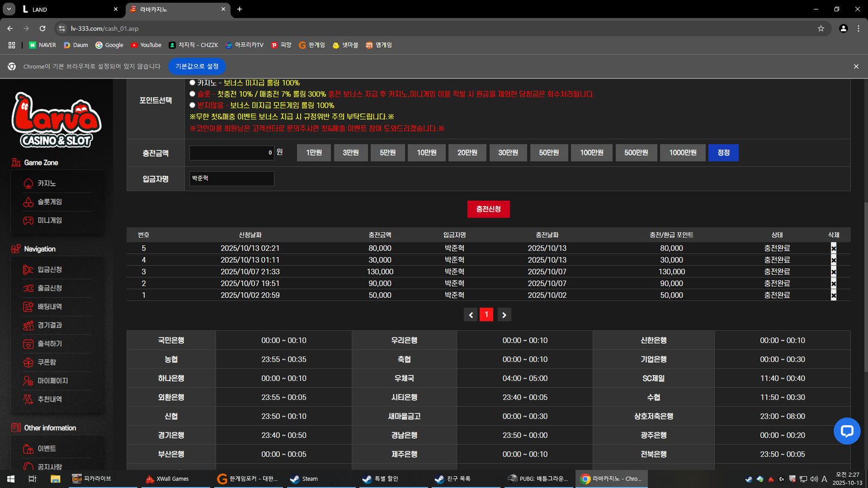Click the 미니게임 gamepad icon
Viewport: 868px width, 488px height.
point(28,221)
